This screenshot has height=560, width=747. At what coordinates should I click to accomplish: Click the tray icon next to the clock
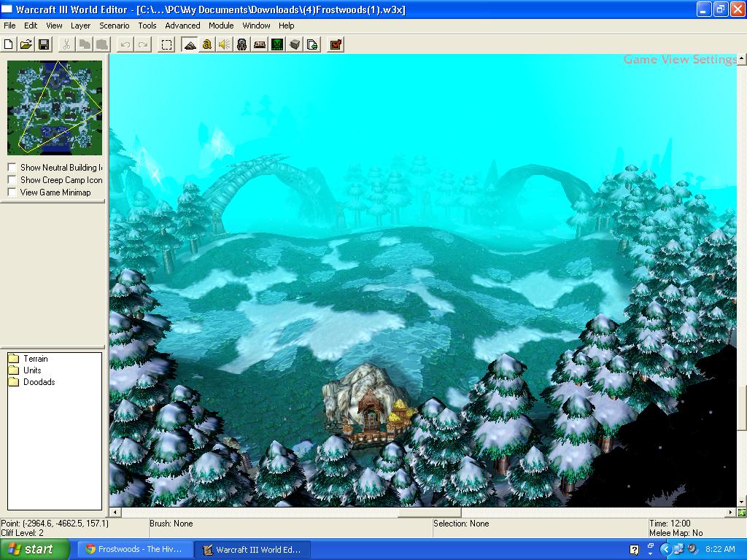tap(692, 549)
